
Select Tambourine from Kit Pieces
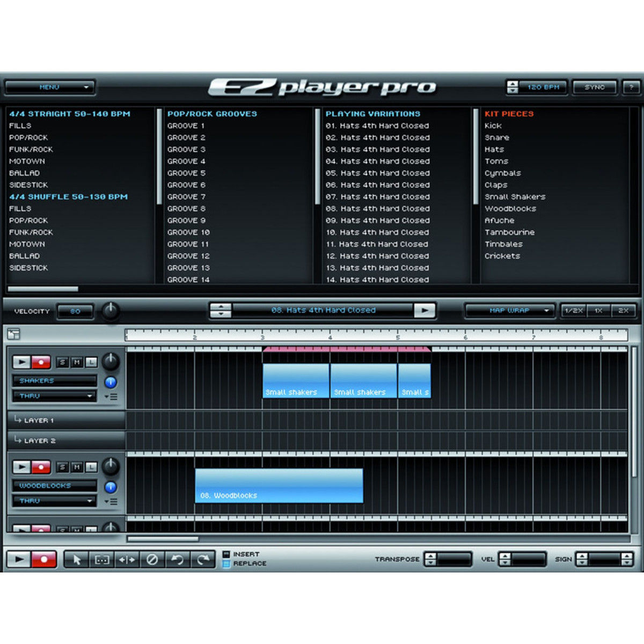[509, 232]
